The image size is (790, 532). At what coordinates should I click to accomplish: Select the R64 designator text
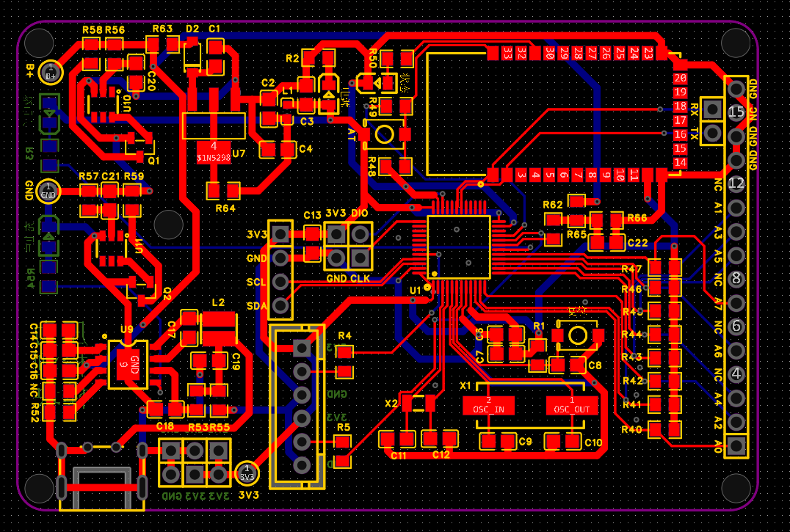click(x=225, y=208)
